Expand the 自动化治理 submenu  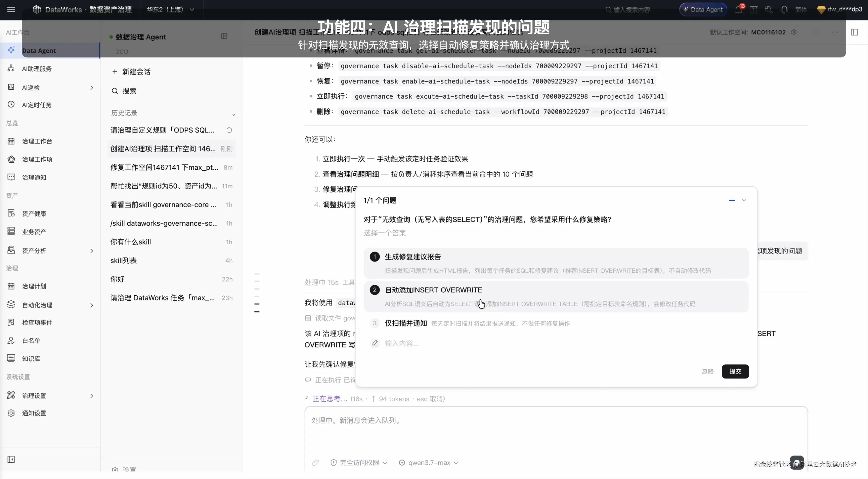pos(92,305)
